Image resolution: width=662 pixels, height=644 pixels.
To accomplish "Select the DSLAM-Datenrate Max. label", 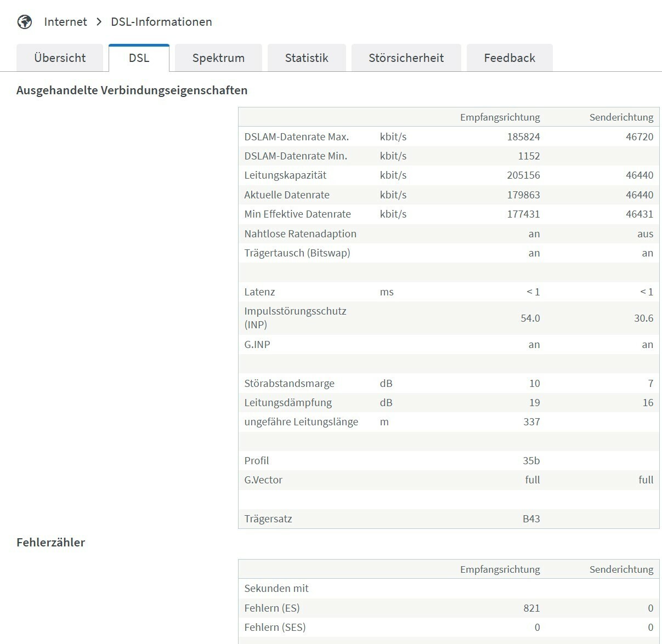I will (297, 137).
